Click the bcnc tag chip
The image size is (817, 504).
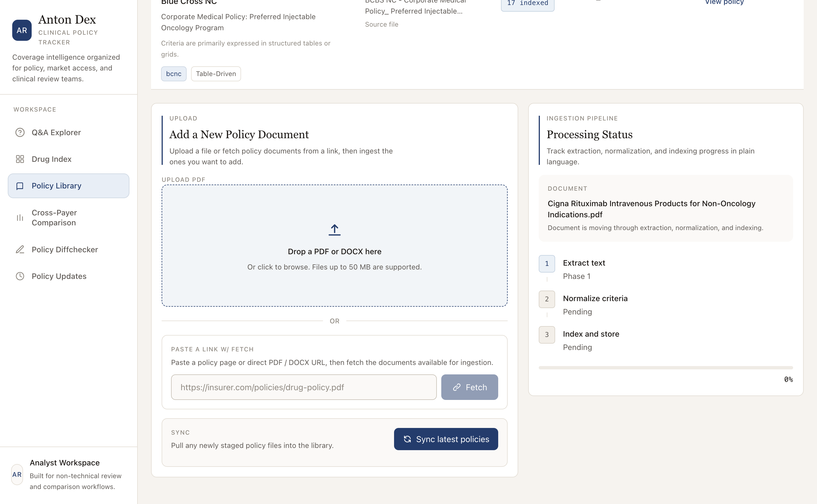tap(174, 74)
